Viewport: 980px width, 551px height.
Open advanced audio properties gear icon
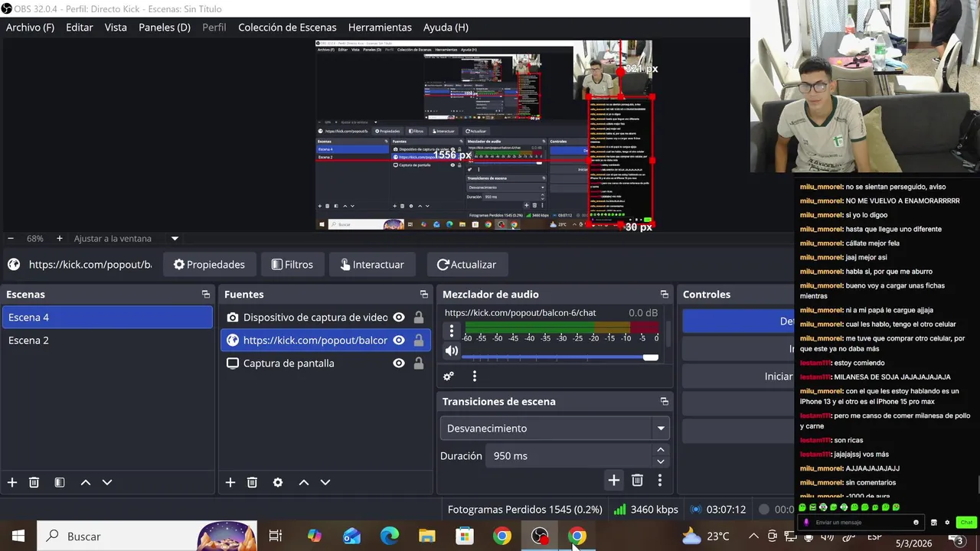[449, 376]
